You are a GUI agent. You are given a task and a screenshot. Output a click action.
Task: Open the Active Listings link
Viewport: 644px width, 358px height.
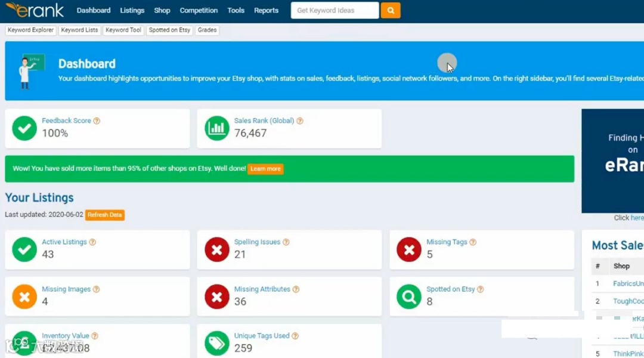[64, 242]
